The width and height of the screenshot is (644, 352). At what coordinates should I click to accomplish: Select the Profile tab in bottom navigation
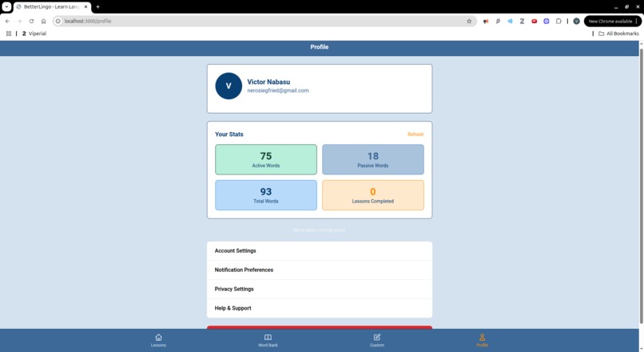coord(482,341)
